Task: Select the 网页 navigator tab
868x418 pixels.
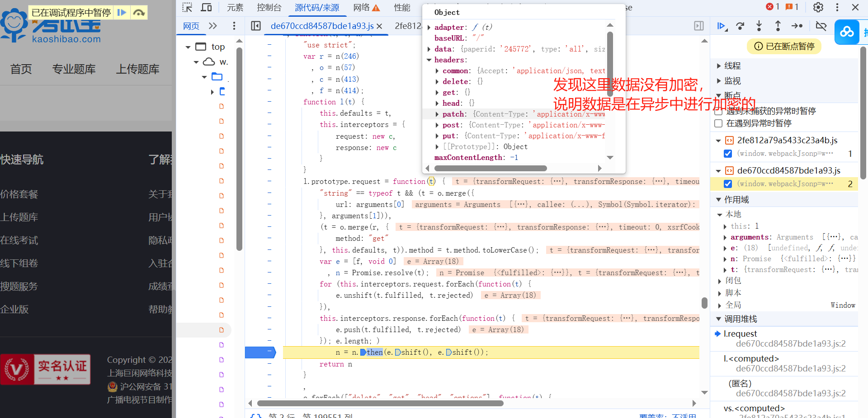Action: point(191,26)
